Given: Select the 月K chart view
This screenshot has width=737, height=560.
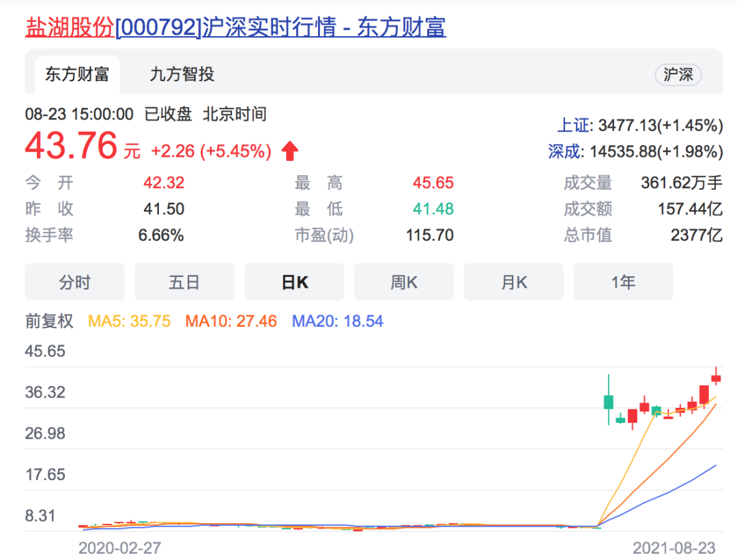Looking at the screenshot, I should [514, 282].
